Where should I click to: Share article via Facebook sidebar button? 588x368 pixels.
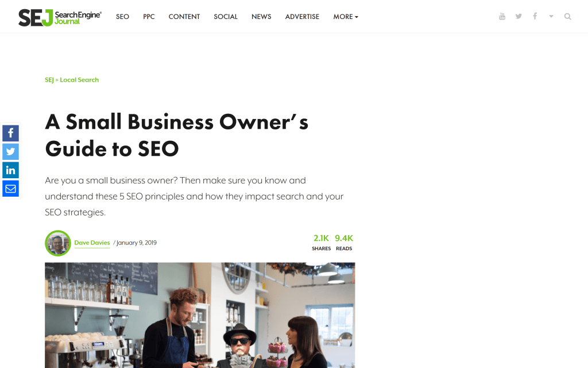tap(10, 133)
